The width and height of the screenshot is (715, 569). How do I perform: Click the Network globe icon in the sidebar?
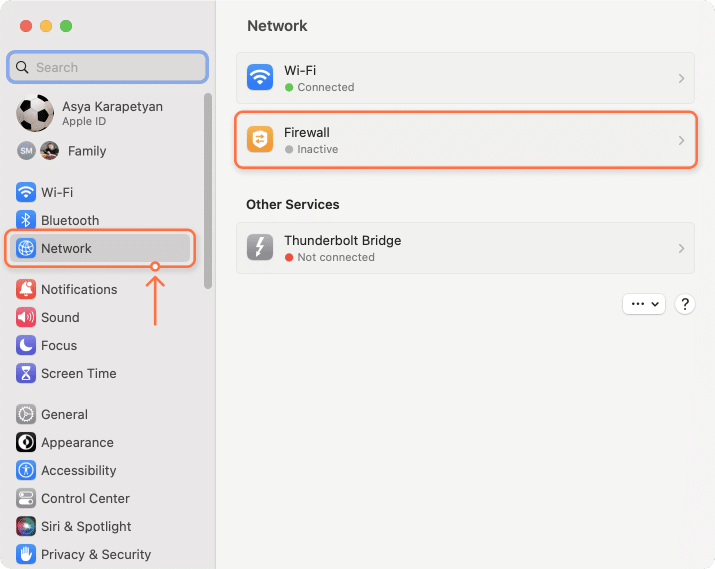26,248
